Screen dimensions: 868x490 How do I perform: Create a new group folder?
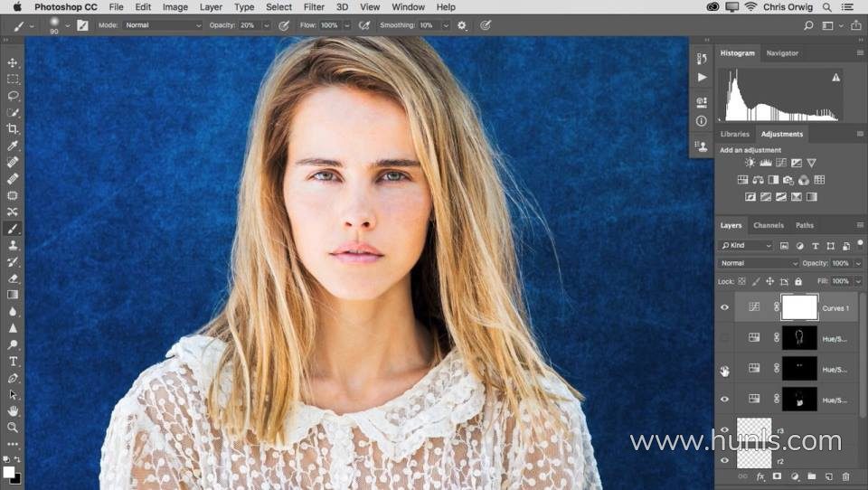click(x=812, y=476)
